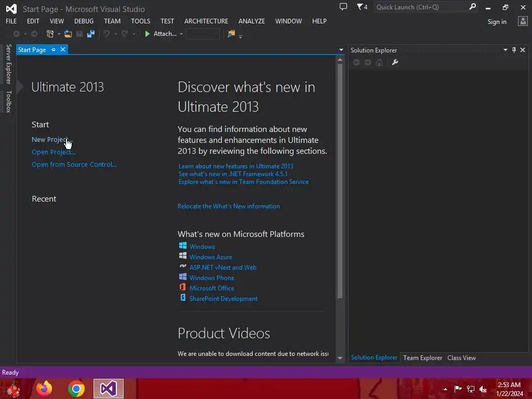Image resolution: width=532 pixels, height=399 pixels.
Task: Open the Server Explorer side tab
Action: tap(9, 64)
